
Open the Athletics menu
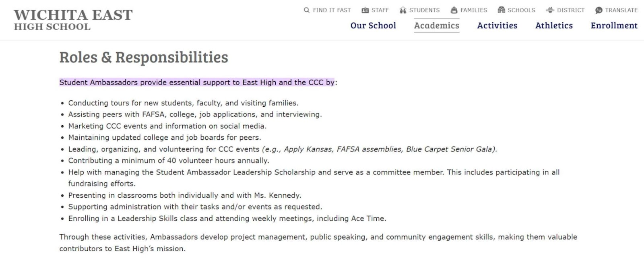[554, 25]
